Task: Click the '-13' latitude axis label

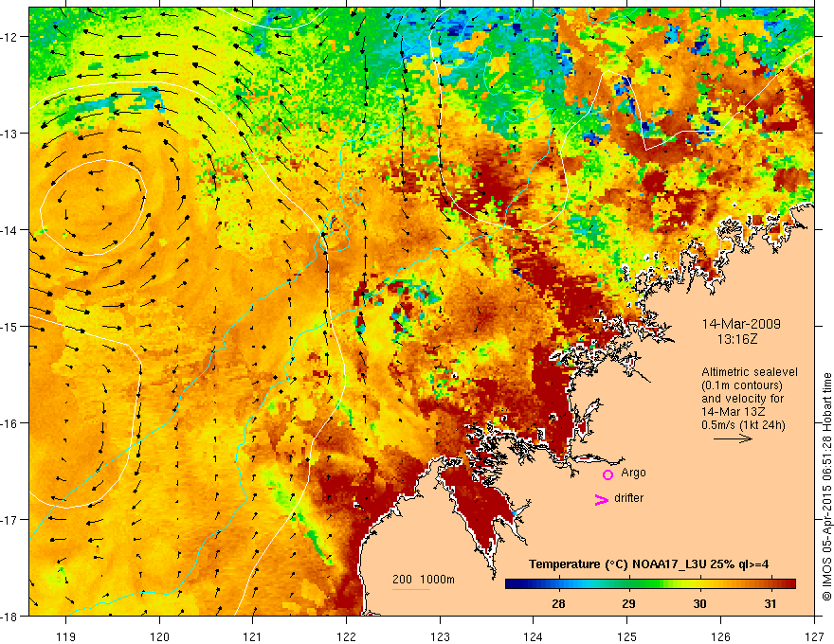Action: 10,133
